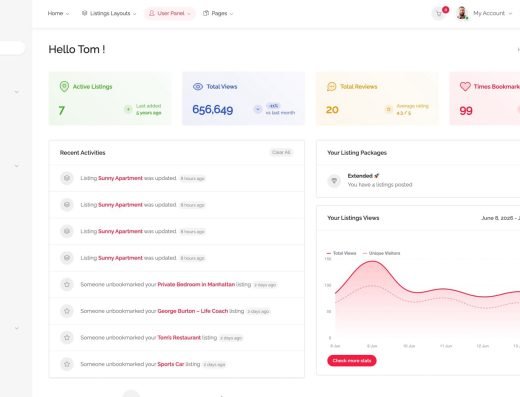This screenshot has height=397, width=520.
Task: Toggle Unique Visitors series in chart legend
Action: (x=381, y=253)
